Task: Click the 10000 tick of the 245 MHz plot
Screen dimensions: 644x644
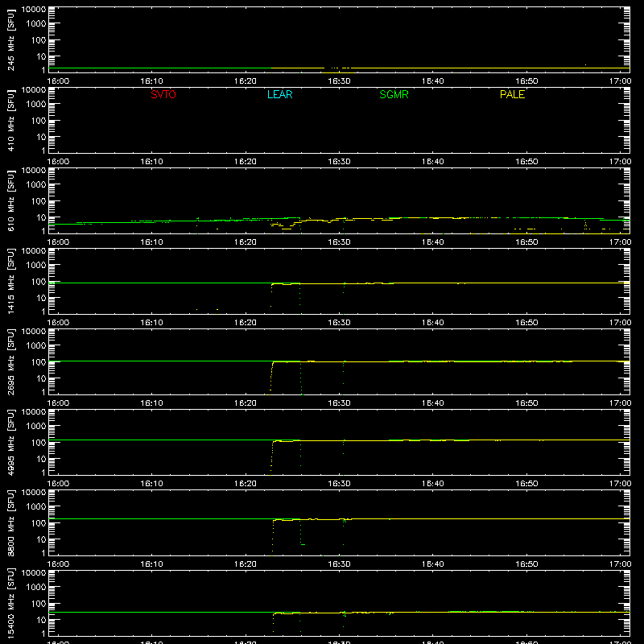Action: (x=34, y=10)
